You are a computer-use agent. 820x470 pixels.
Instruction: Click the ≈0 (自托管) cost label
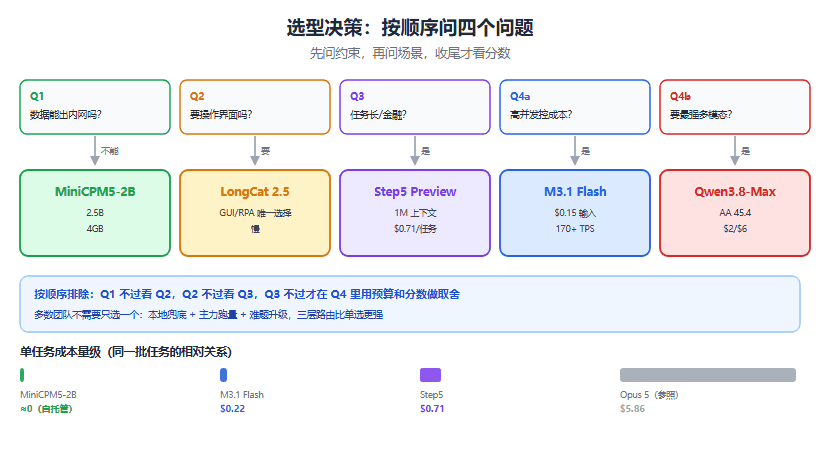click(46, 409)
